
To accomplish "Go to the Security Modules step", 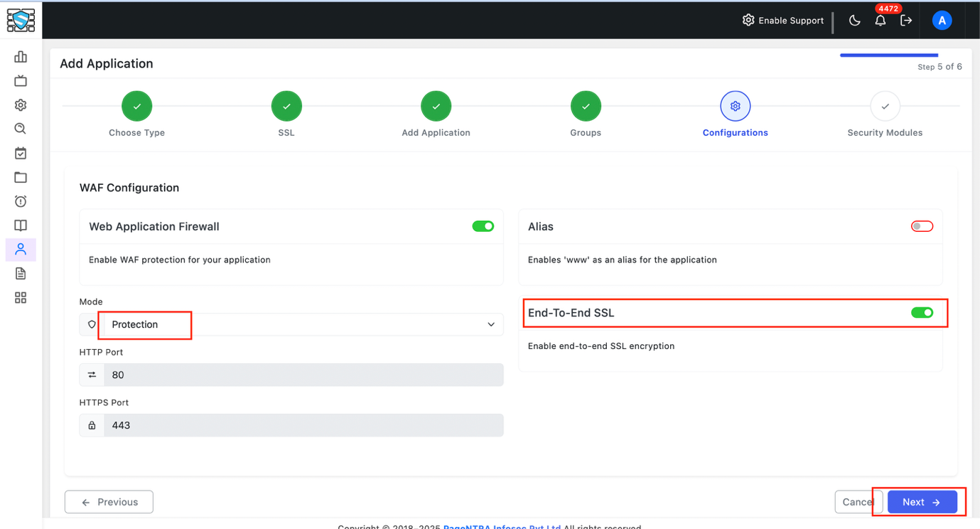I will [885, 105].
